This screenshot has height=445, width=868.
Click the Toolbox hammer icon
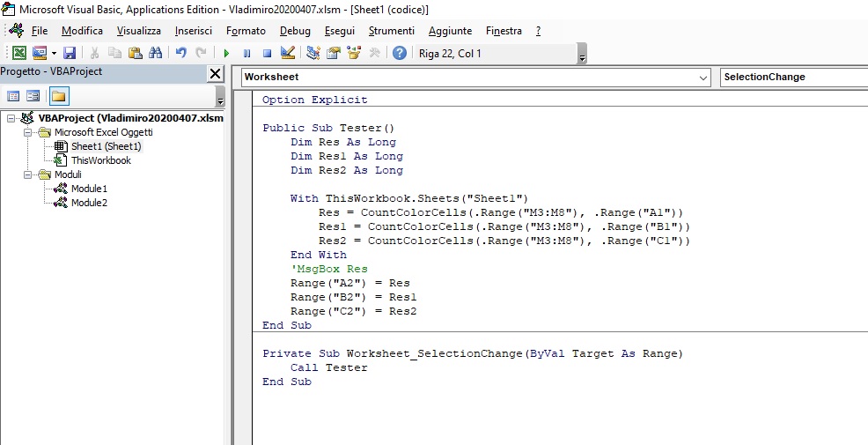[374, 53]
